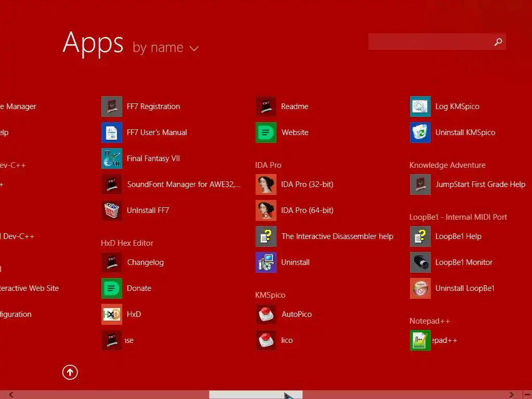Screen dimensions: 532x399
Task: Open the 'by name' sort dropdown
Action: point(166,47)
